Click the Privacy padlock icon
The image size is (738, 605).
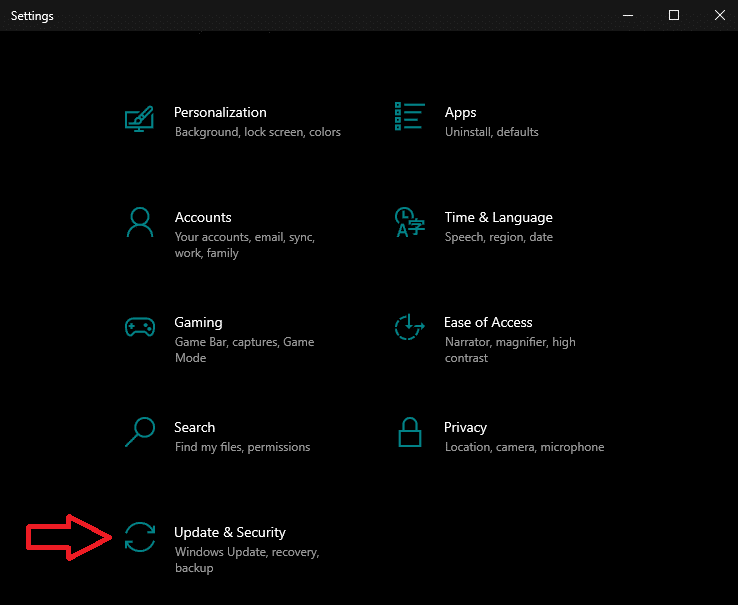pyautogui.click(x=409, y=432)
